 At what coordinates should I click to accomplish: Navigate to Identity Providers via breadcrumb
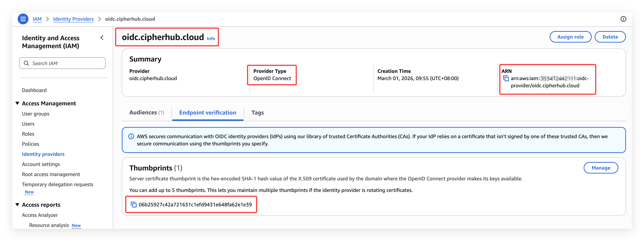coord(73,19)
